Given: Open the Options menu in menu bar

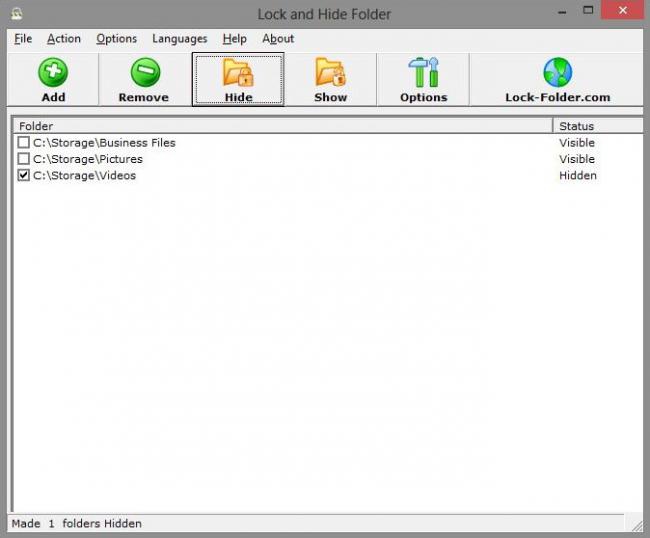Looking at the screenshot, I should pyautogui.click(x=116, y=39).
